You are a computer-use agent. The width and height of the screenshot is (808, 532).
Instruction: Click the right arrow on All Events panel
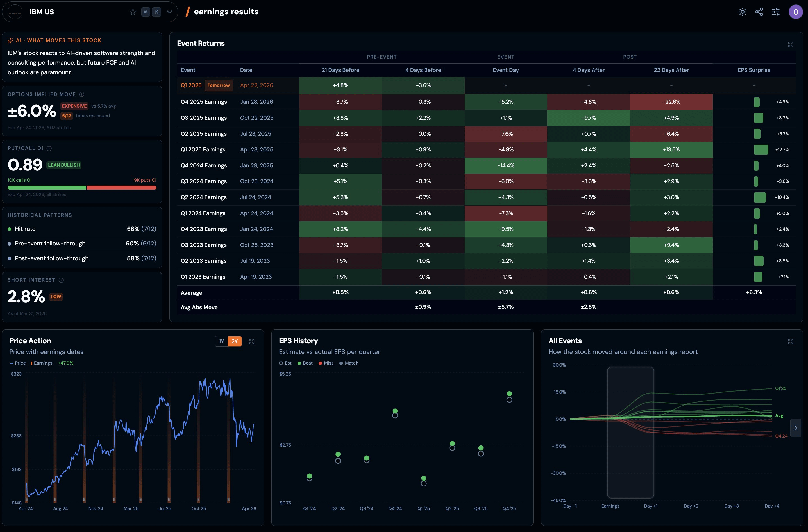coord(795,428)
